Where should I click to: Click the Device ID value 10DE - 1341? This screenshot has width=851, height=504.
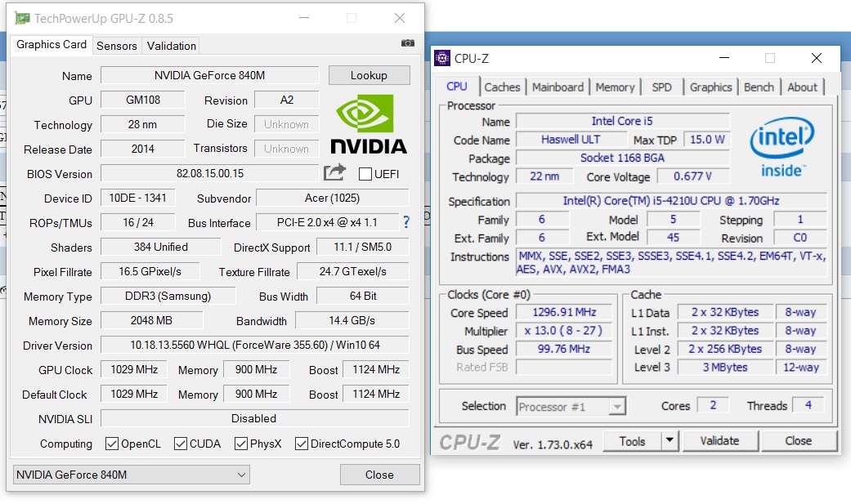pos(138,198)
